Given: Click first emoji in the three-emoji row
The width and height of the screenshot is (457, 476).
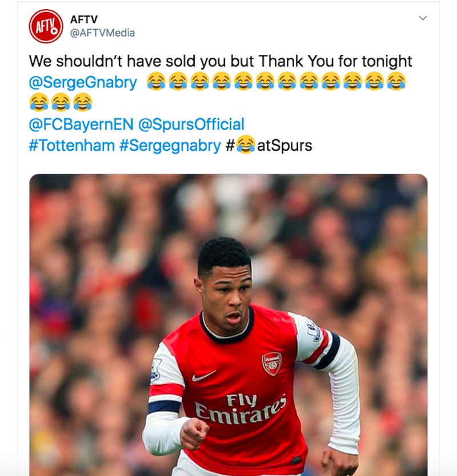Looking at the screenshot, I should pyautogui.click(x=39, y=103).
